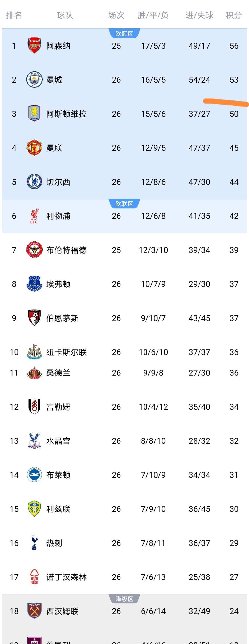Select the Aston Villa crest icon
249x644 pixels.
(x=34, y=114)
